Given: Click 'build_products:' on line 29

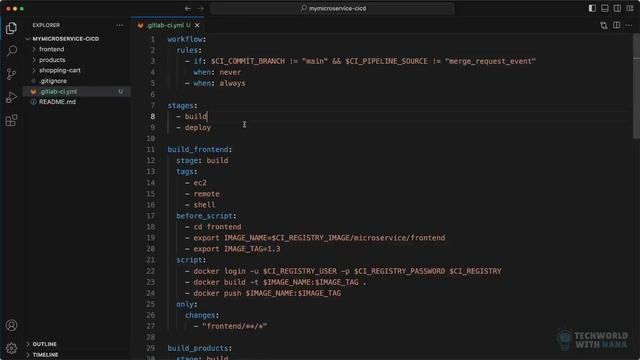Looking at the screenshot, I should 200,348.
